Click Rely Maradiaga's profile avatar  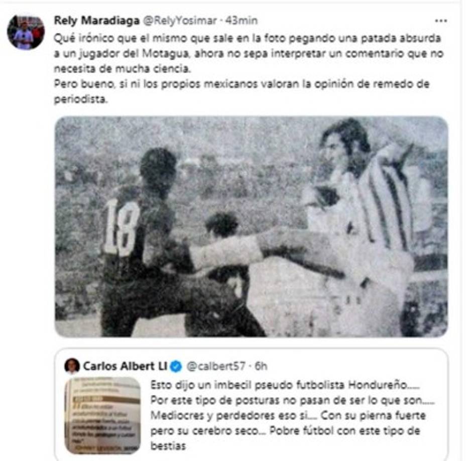click(26, 32)
